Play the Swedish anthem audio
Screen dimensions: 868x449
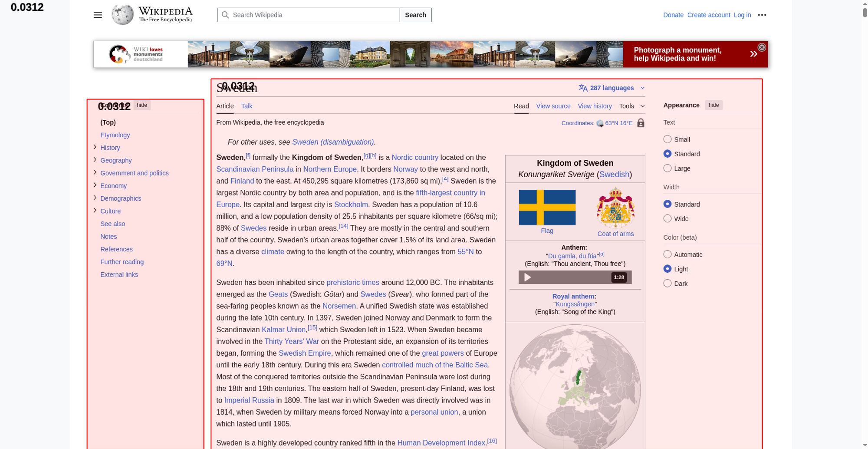[x=527, y=277]
